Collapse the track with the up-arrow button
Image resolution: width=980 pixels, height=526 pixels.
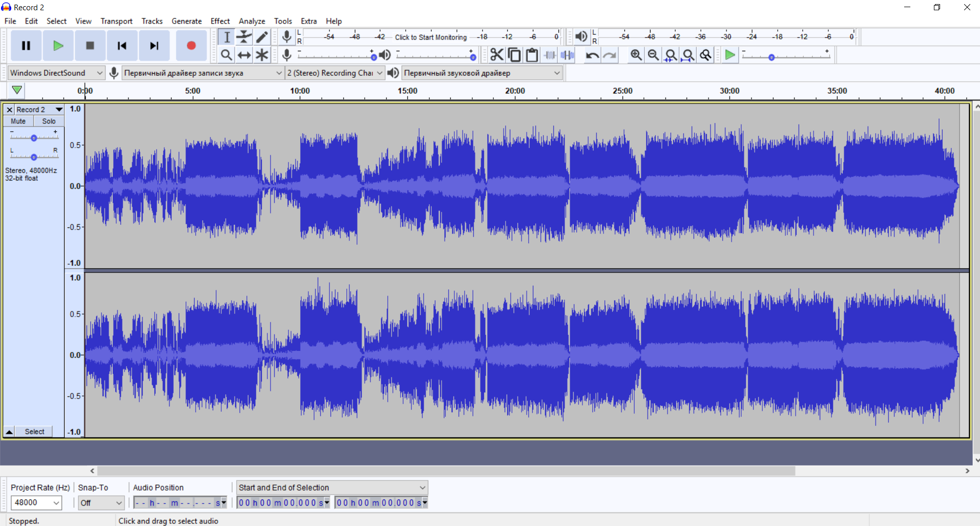tap(9, 432)
